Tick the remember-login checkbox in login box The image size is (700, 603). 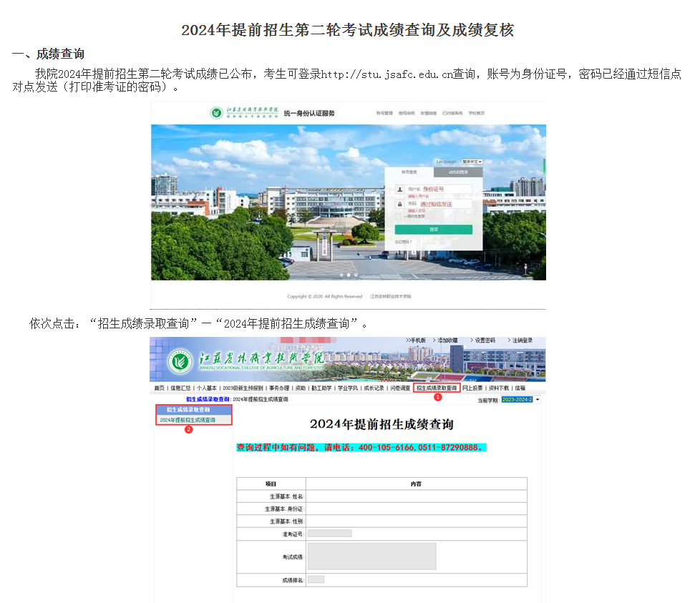point(398,216)
